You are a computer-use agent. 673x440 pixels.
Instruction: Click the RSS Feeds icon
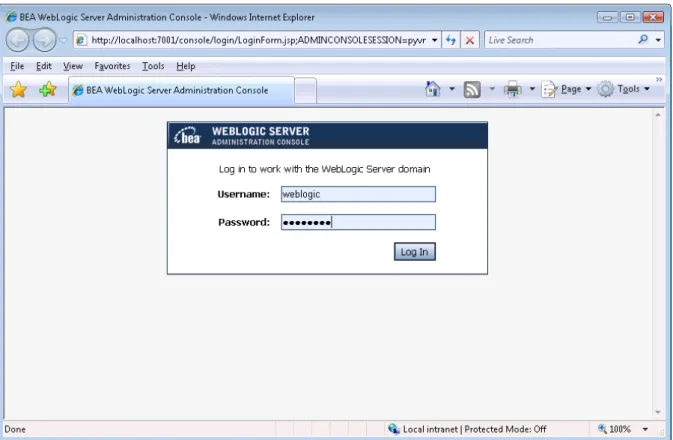[x=472, y=89]
